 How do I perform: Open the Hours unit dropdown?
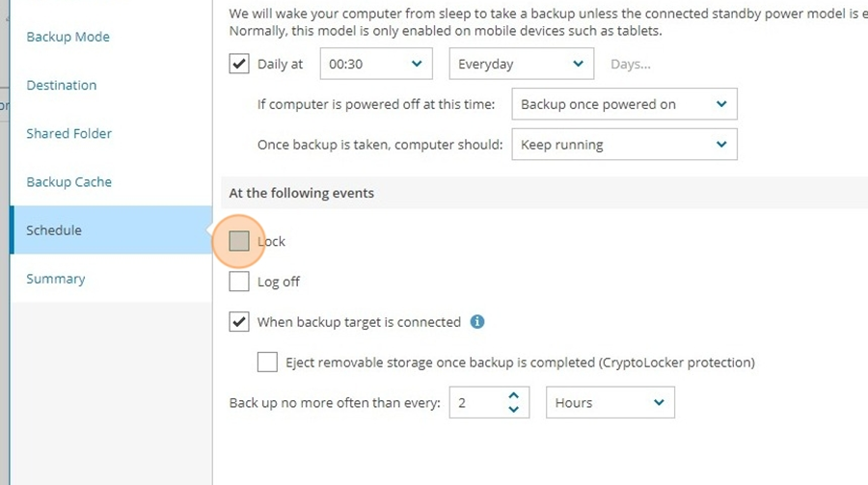pyautogui.click(x=610, y=402)
